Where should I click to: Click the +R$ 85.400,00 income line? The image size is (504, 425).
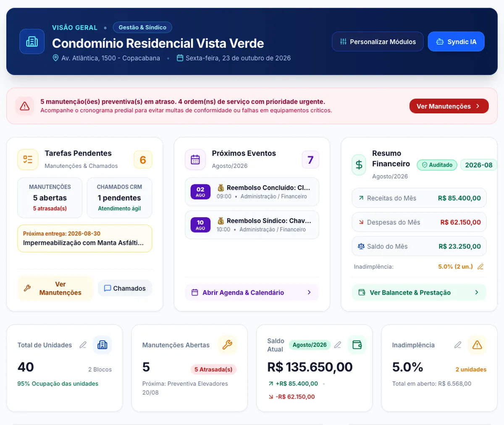tap(293, 383)
